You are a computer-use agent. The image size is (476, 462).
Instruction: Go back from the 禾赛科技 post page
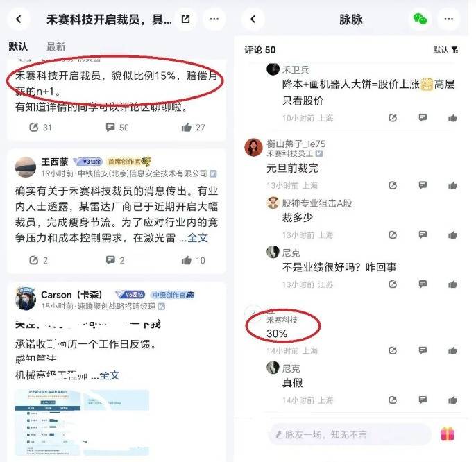click(x=19, y=19)
